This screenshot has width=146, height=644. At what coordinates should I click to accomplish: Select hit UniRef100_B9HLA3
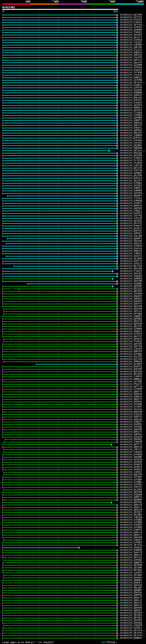131,251
